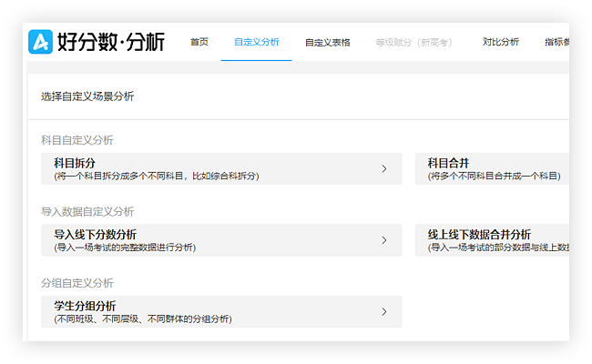The image size is (592, 364).
Task: Click the 导入数据自定义分析 section label
Action: coord(87,211)
